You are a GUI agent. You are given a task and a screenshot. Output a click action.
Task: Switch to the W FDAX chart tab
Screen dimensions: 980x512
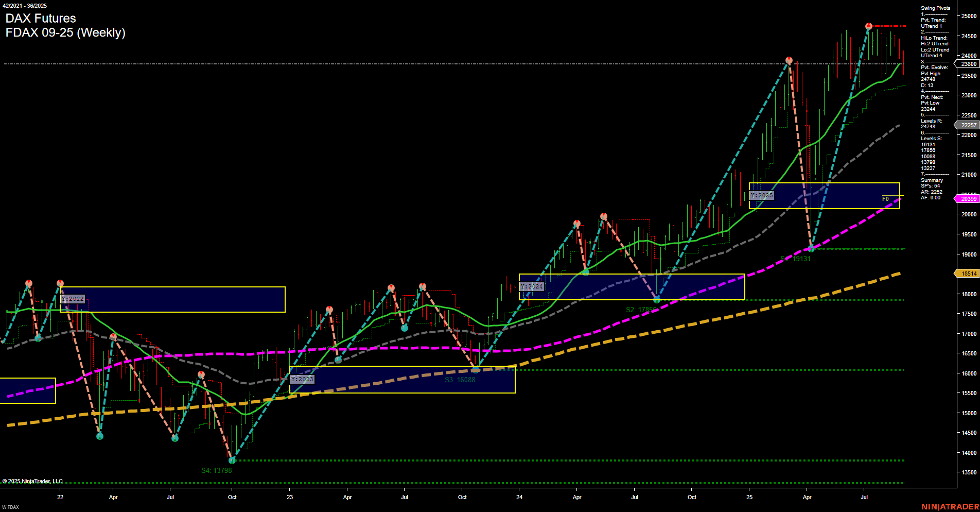[10, 506]
